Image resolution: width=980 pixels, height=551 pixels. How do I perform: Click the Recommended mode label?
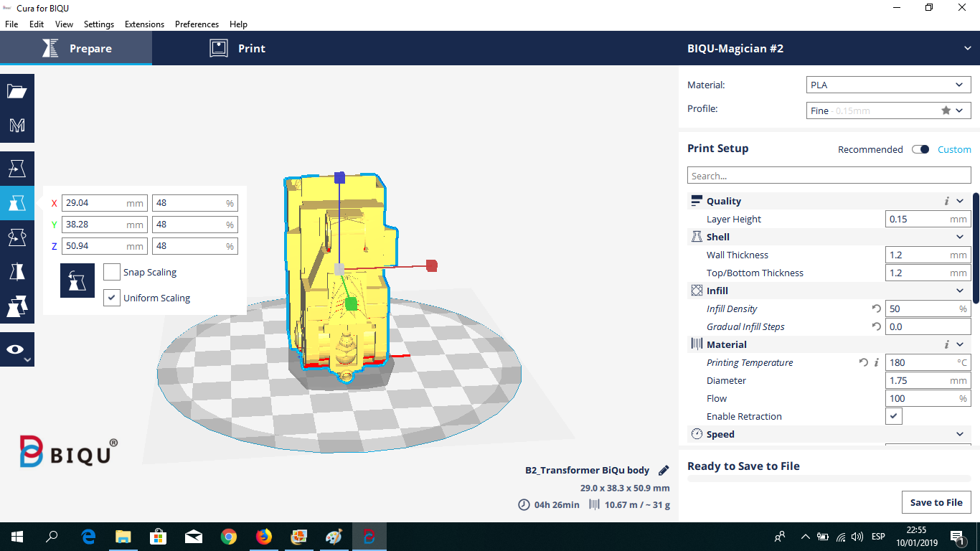[x=870, y=149]
